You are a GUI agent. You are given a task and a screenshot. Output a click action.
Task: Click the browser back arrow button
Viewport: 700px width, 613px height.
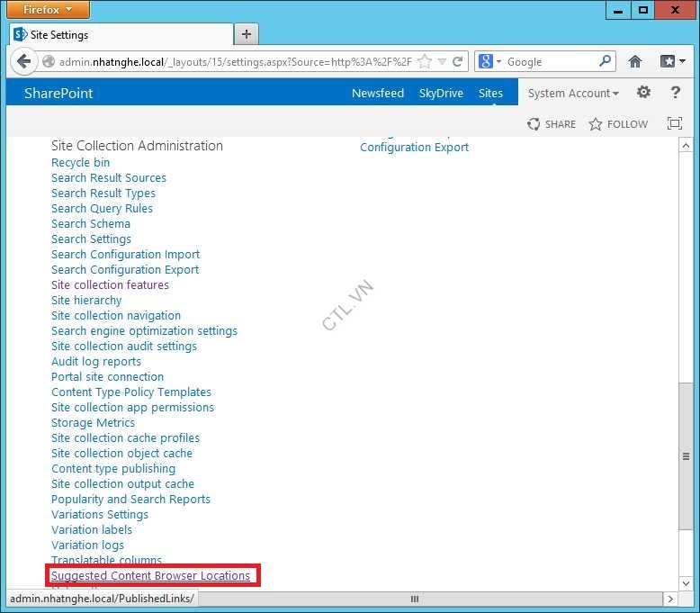click(23, 61)
